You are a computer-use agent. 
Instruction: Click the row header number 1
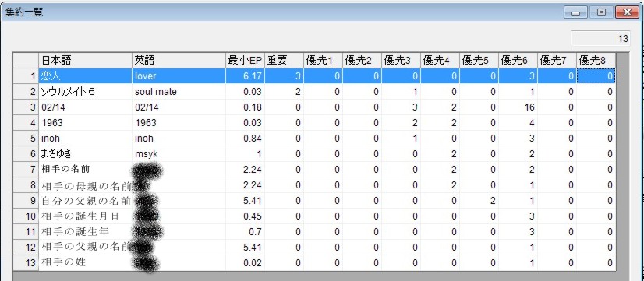26,76
